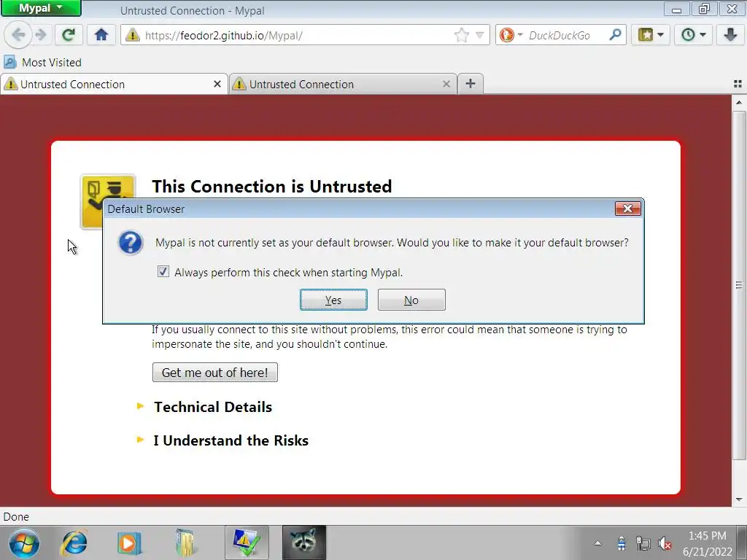Uncheck Always perform this check when starting Mypal
The width and height of the screenshot is (747, 560).
(163, 272)
